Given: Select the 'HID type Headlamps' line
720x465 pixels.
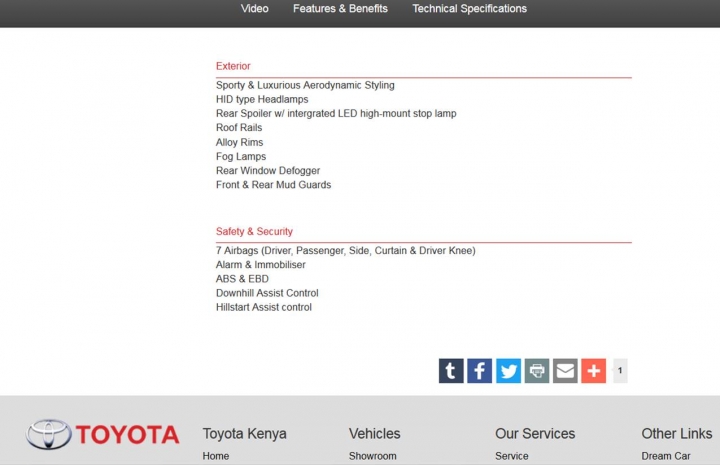Looking at the screenshot, I should [x=262, y=100].
